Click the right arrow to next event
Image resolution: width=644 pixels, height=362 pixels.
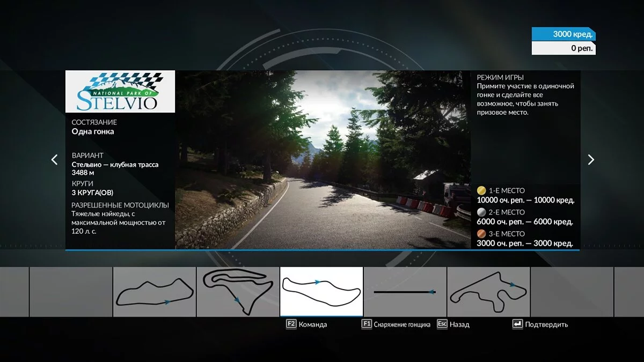591,159
